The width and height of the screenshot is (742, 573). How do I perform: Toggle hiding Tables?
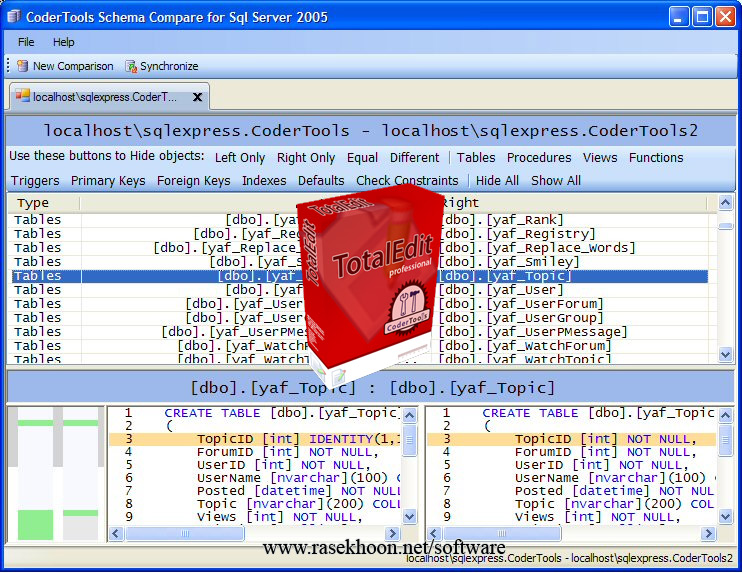click(476, 158)
